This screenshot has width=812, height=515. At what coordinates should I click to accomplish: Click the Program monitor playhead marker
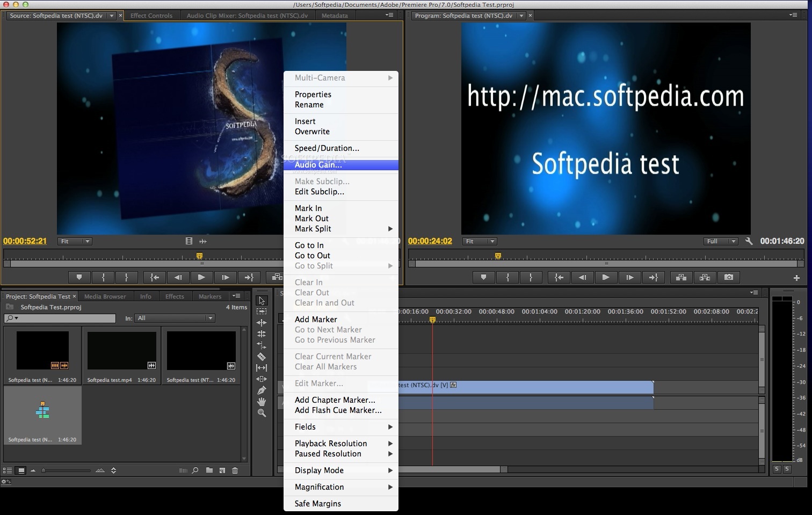498,256
